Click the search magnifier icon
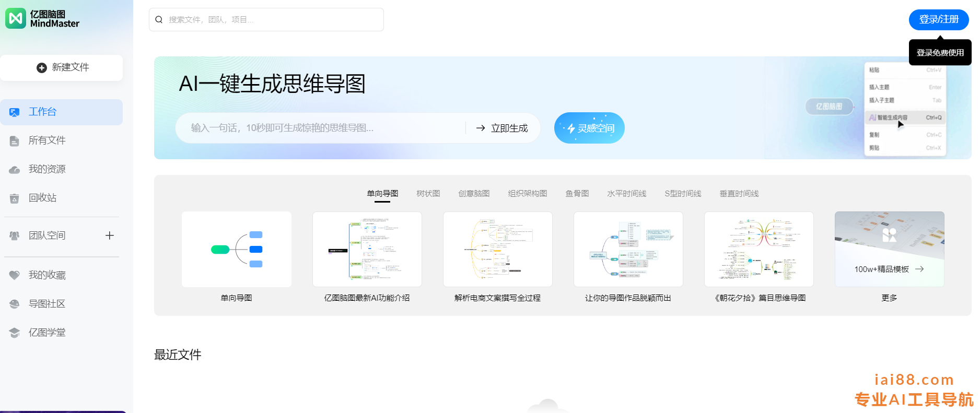Image resolution: width=980 pixels, height=413 pixels. click(159, 20)
